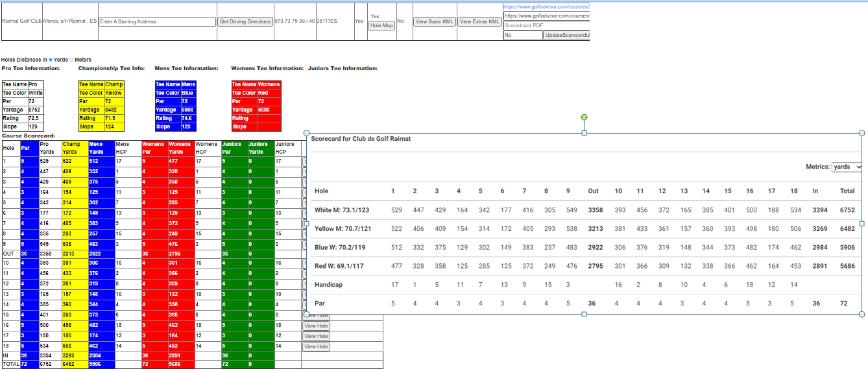Open the Metrics yards dropdown
Screen dimensions: 868x371
point(847,167)
